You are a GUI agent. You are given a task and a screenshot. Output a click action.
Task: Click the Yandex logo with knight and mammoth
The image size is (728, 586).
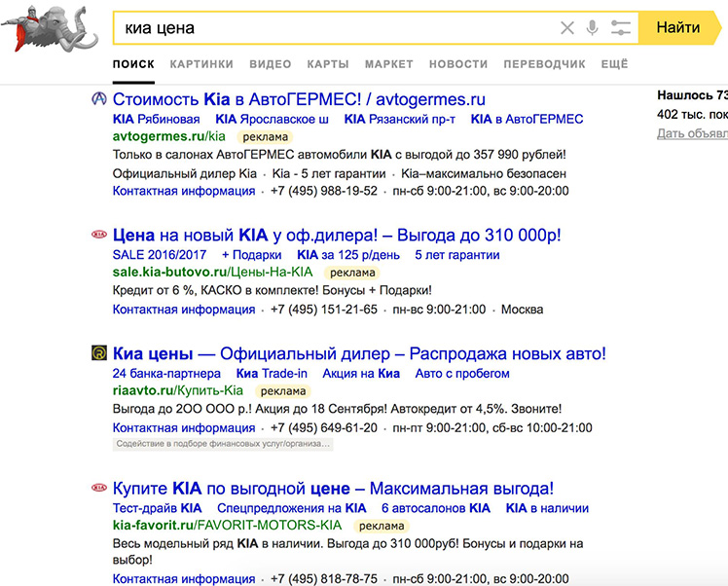click(50, 28)
